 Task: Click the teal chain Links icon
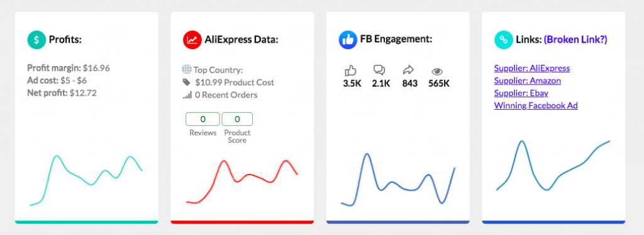coord(504,40)
